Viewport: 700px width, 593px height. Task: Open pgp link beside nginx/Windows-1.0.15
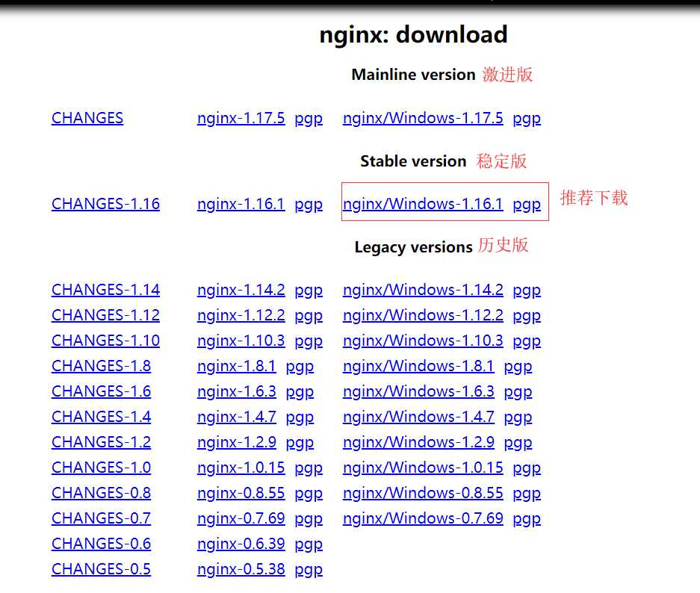click(x=527, y=469)
